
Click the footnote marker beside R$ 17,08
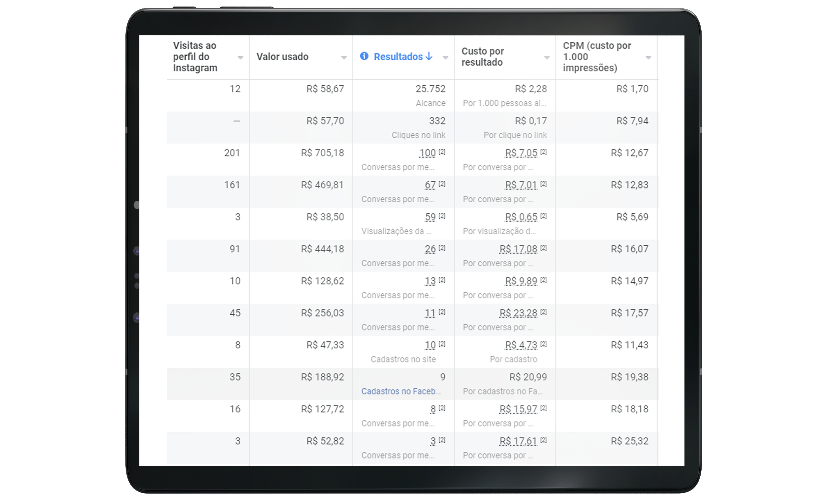[543, 248]
